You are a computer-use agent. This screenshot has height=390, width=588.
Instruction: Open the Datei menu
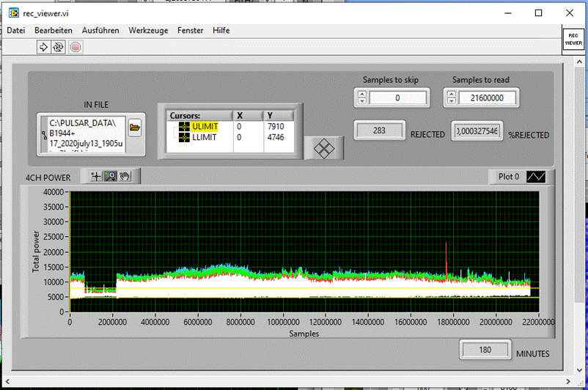coord(16,30)
